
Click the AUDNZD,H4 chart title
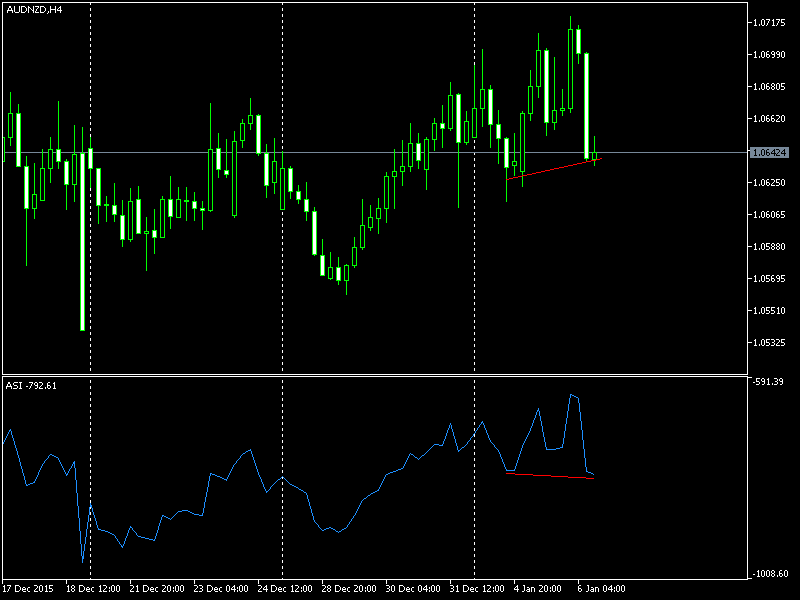pyautogui.click(x=34, y=10)
